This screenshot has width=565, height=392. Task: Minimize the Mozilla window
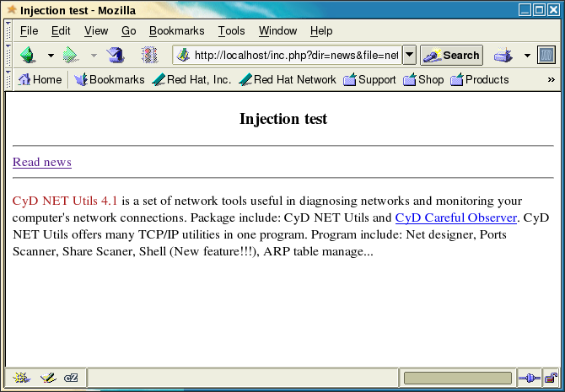pos(525,10)
